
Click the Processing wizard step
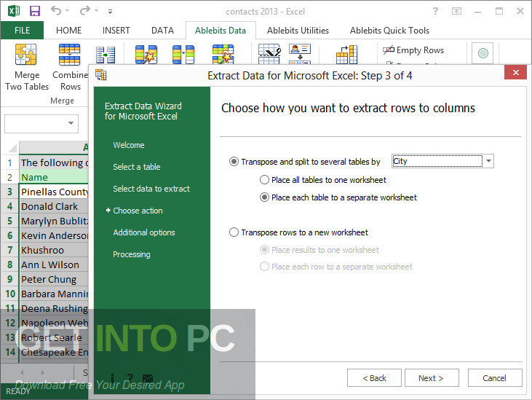131,254
